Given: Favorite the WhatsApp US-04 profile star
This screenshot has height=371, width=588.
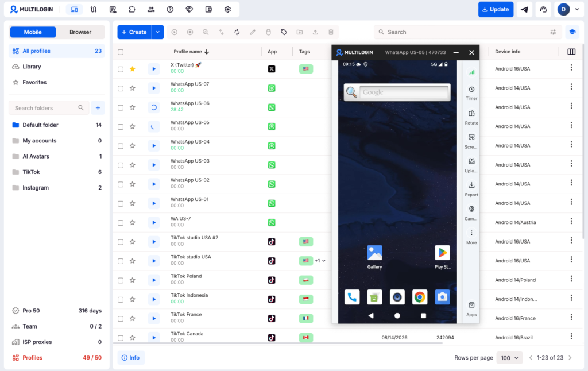Looking at the screenshot, I should (x=133, y=146).
